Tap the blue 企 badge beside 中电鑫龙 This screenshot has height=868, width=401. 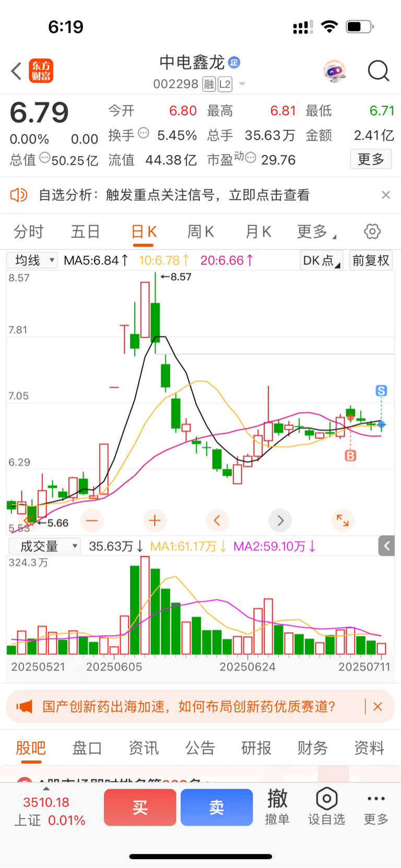point(234,63)
